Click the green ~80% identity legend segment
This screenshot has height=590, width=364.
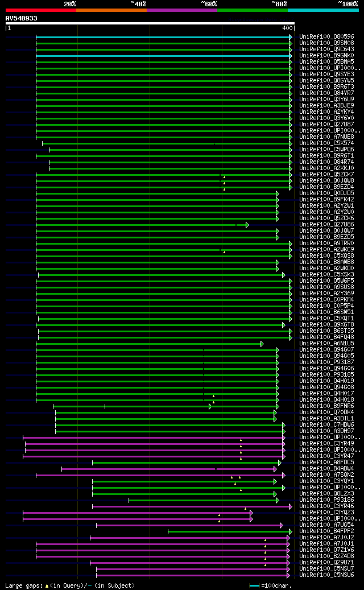tap(253, 10)
